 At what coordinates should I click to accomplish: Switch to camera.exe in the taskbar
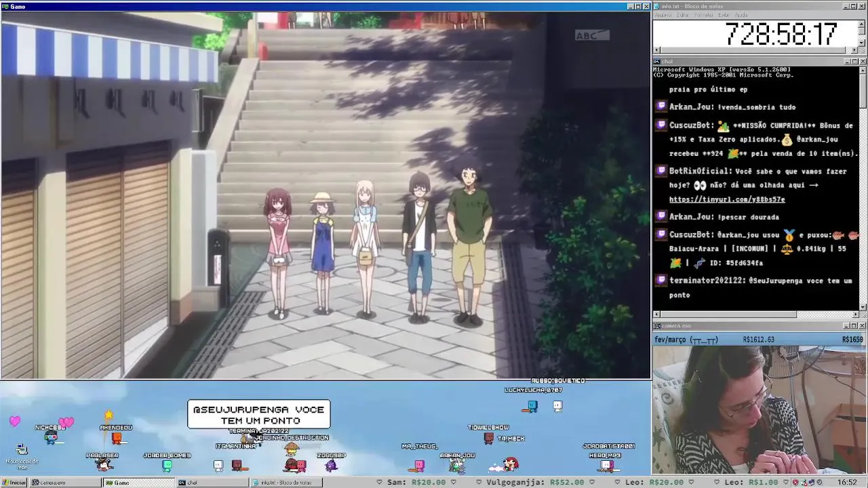tap(65, 483)
